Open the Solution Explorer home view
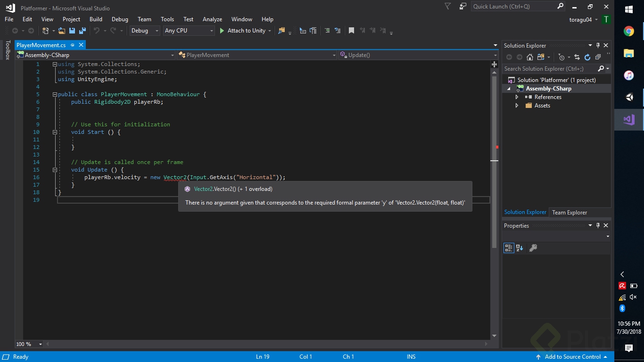644x362 pixels. coord(529,58)
